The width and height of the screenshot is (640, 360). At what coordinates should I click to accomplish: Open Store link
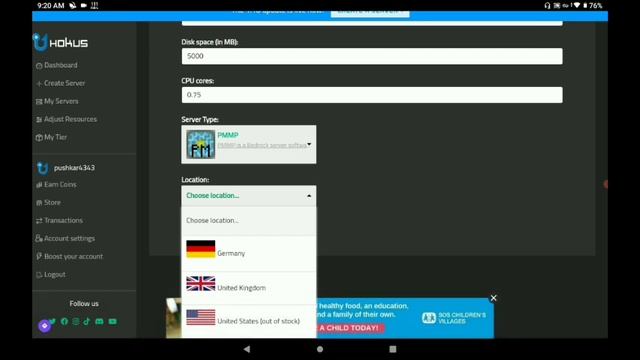coord(52,202)
